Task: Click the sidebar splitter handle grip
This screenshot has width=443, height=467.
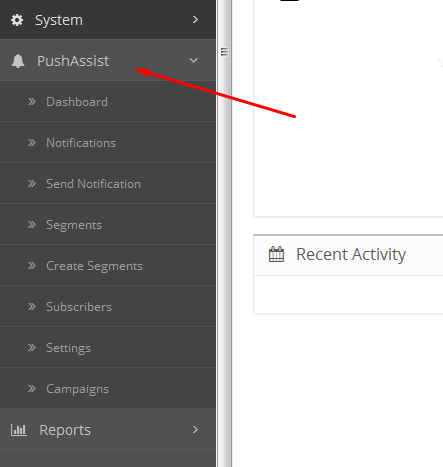Action: [224, 52]
